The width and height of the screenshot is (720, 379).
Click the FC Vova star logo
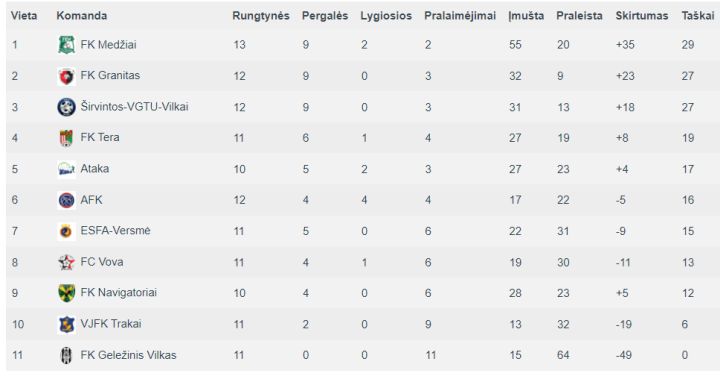point(66,262)
